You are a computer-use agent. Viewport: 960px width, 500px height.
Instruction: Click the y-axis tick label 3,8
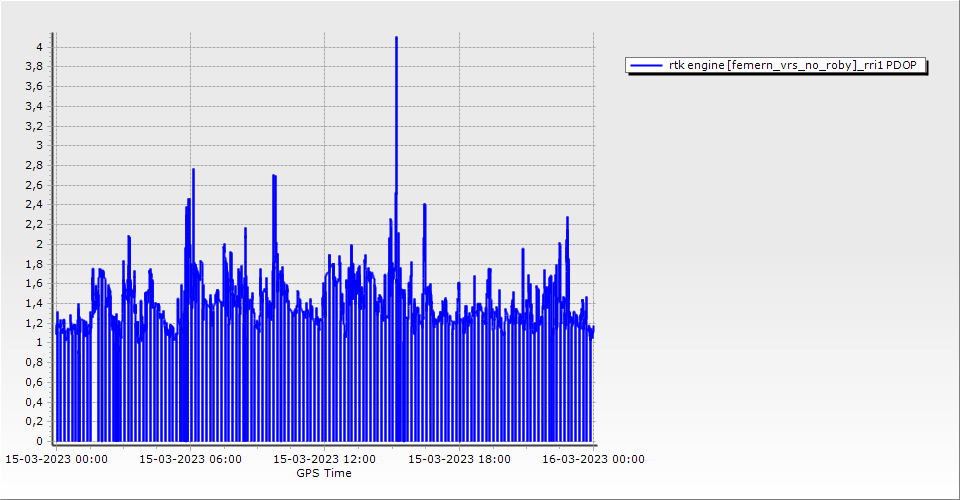(34, 67)
